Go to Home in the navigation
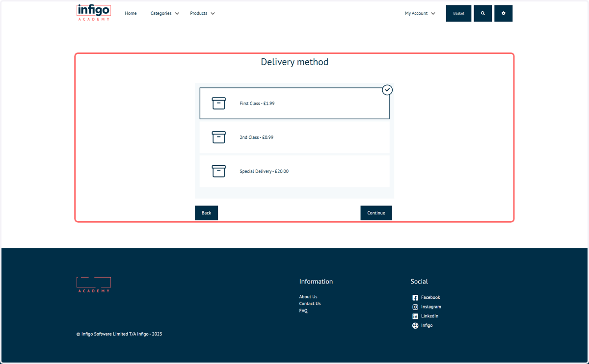 [x=131, y=13]
